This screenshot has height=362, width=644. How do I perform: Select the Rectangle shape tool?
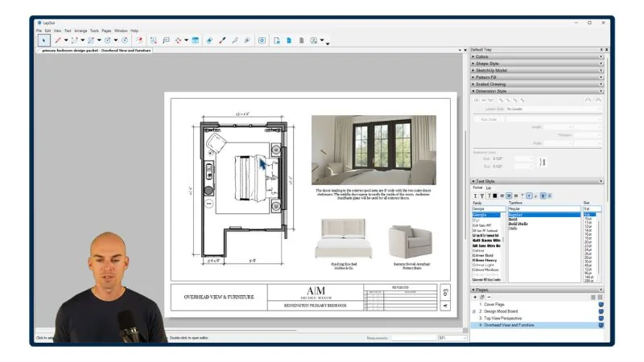click(91, 40)
